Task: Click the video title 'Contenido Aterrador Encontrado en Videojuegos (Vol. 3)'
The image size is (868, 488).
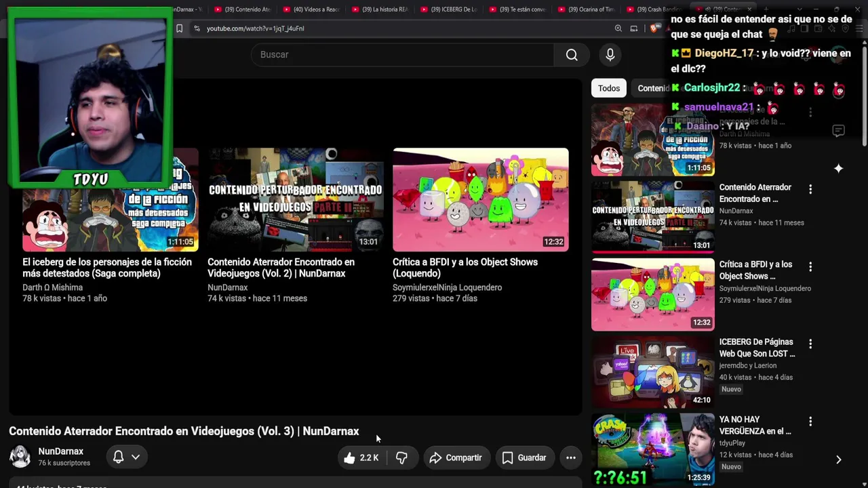Action: (x=184, y=431)
